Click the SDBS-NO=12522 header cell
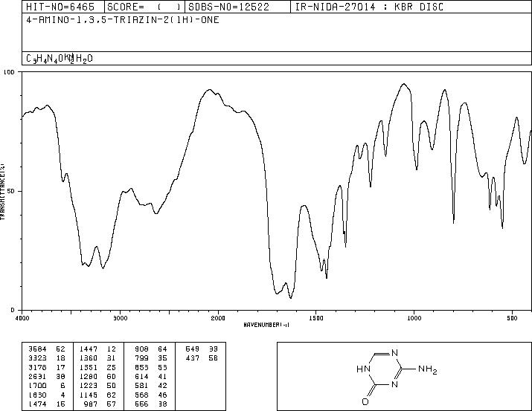This screenshot has height=411, width=532. click(229, 7)
